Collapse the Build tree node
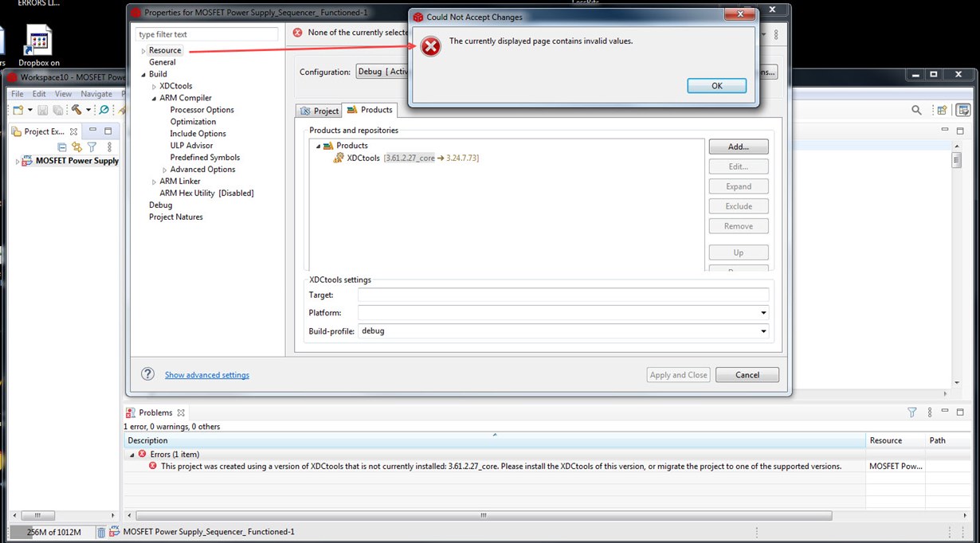Viewport: 980px width, 543px height. [143, 75]
